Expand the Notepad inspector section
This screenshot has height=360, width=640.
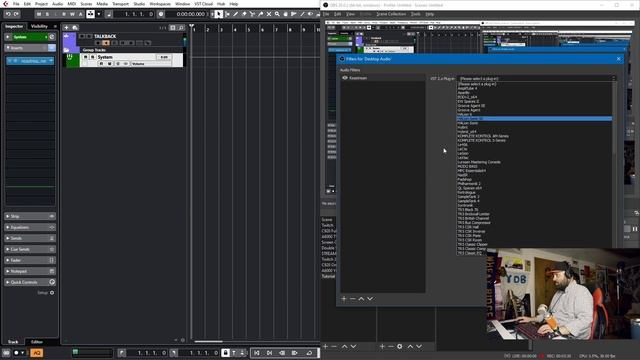click(30, 271)
